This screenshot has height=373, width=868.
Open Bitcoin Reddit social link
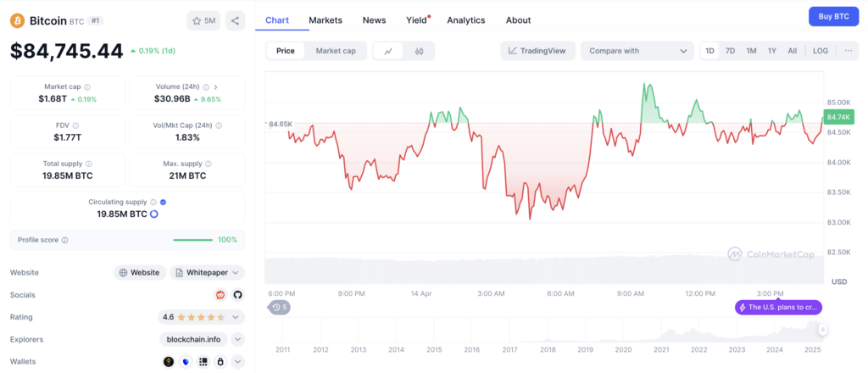[220, 294]
